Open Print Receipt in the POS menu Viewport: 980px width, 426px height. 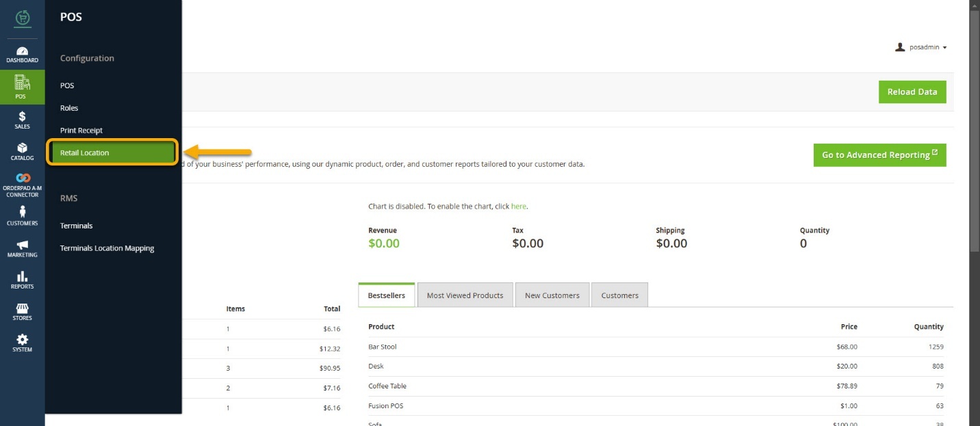[x=81, y=131]
